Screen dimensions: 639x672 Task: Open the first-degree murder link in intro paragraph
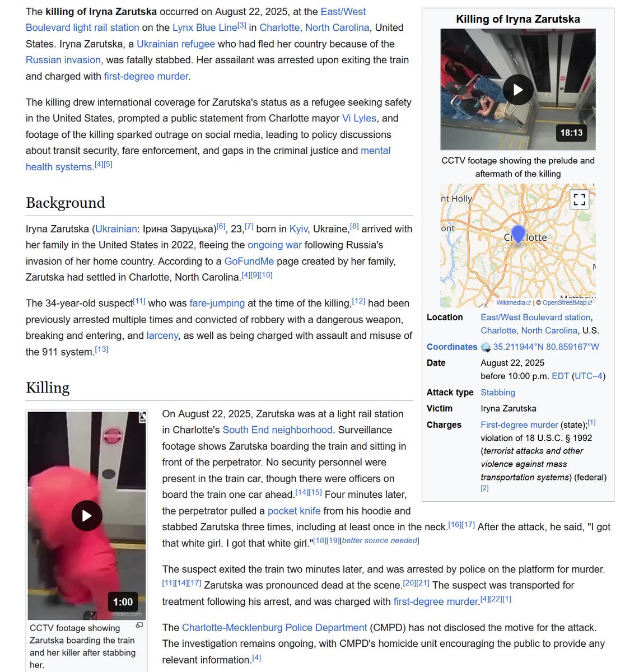[146, 76]
